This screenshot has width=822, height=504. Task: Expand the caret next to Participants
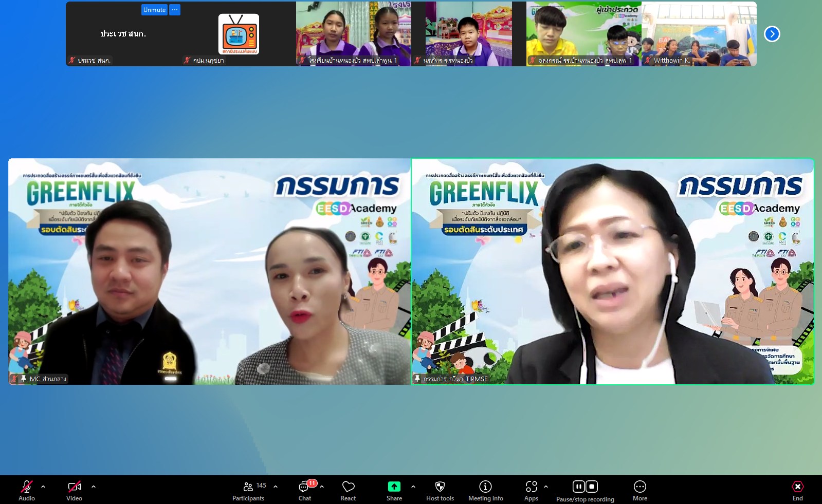(x=276, y=486)
